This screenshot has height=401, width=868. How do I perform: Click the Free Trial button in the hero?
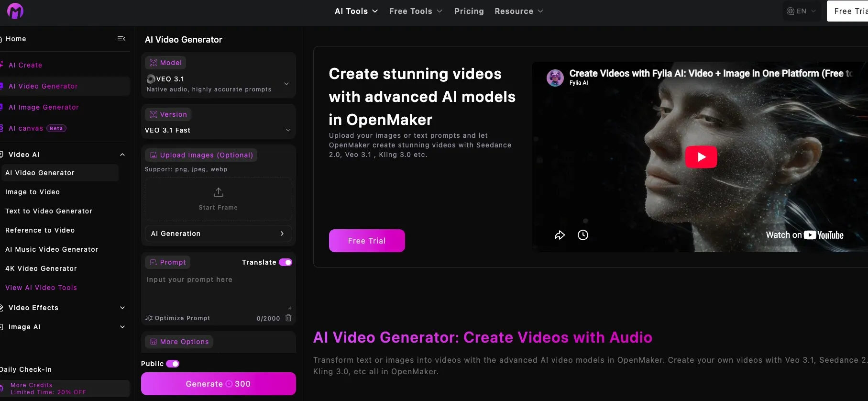point(367,241)
